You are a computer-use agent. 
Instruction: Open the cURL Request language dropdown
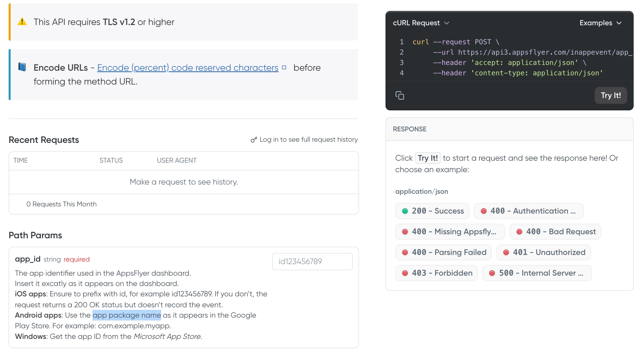[421, 23]
